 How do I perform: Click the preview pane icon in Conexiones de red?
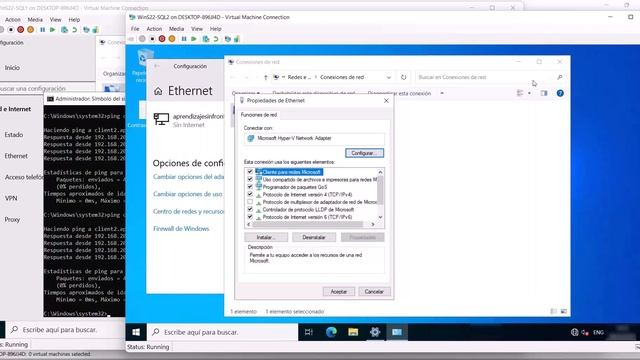[544, 93]
